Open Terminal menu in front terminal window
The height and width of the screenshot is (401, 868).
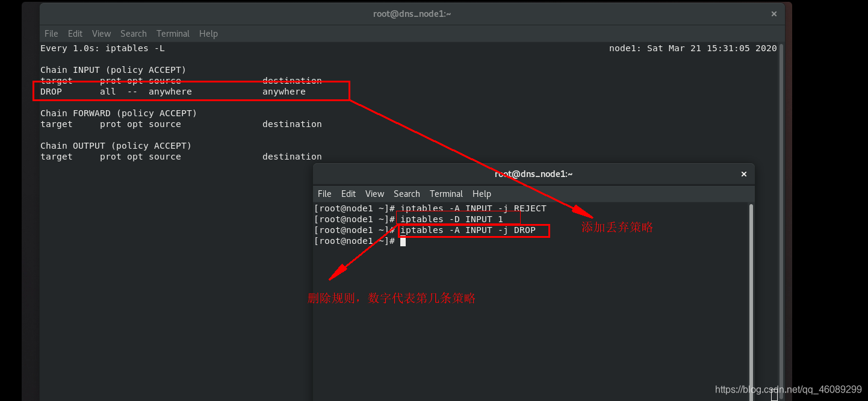[x=446, y=194]
